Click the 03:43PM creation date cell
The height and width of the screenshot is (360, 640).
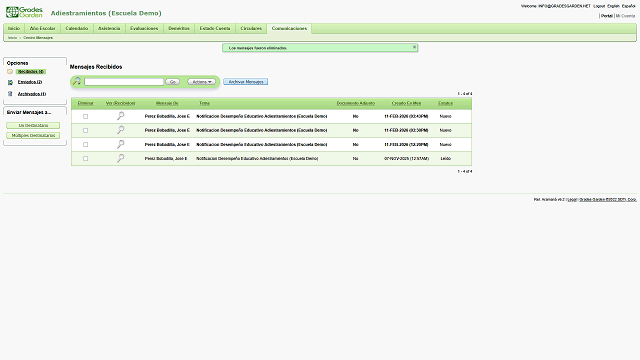coord(406,116)
